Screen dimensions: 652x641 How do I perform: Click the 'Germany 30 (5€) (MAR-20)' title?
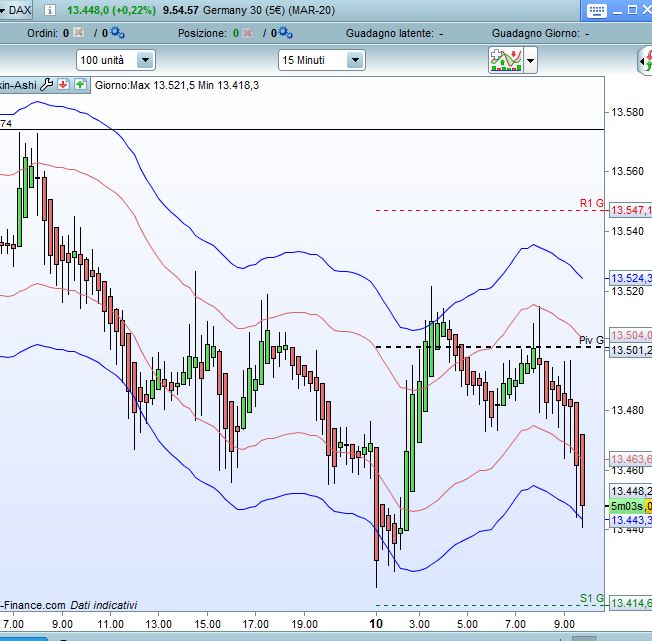pyautogui.click(x=269, y=10)
